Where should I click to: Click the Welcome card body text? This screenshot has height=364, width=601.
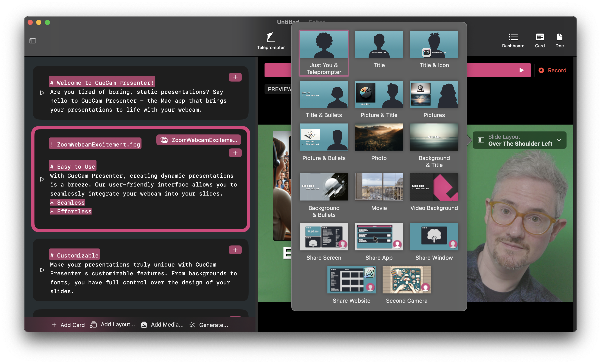(x=138, y=101)
